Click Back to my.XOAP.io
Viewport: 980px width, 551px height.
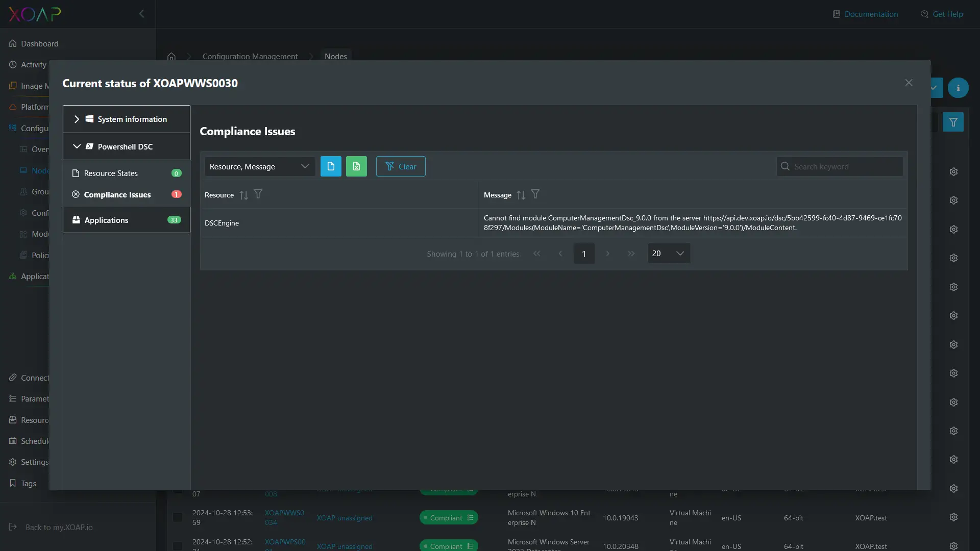pyautogui.click(x=51, y=527)
